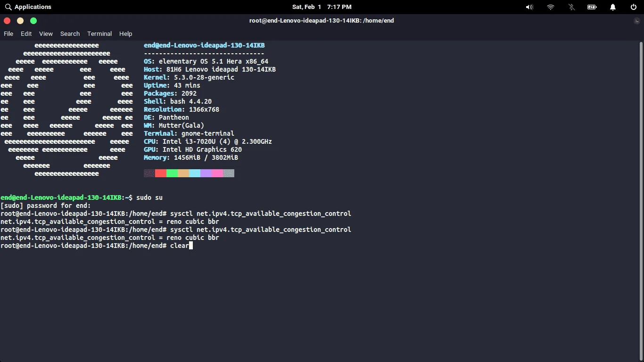Click the window title text in the title bar
This screenshot has width=644, height=362.
click(322, 21)
